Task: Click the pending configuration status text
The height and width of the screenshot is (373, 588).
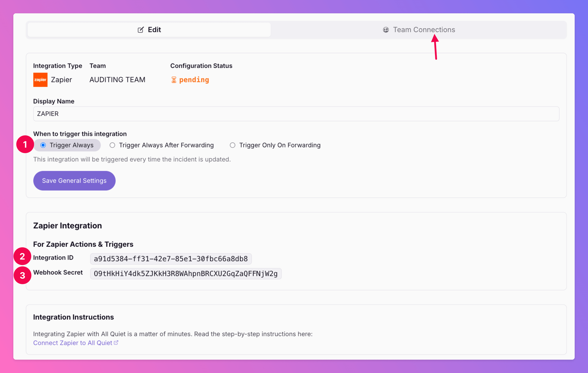Action: 194,80
